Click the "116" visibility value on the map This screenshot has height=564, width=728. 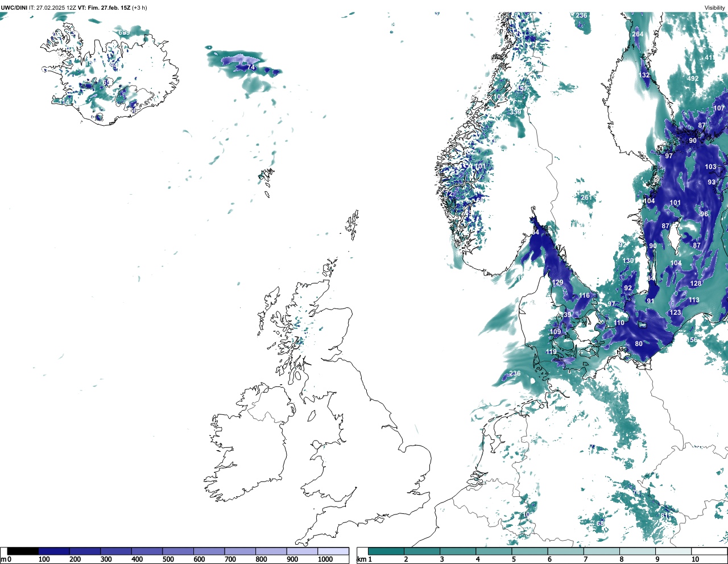585,295
